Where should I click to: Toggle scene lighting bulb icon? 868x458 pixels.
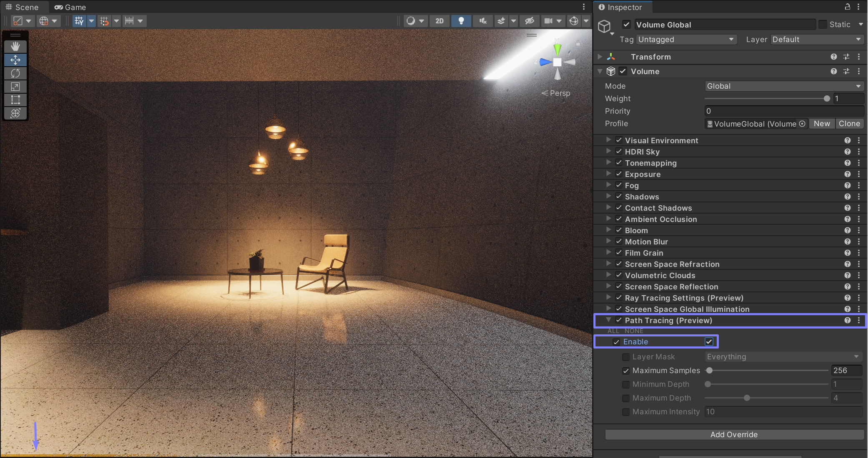point(461,21)
